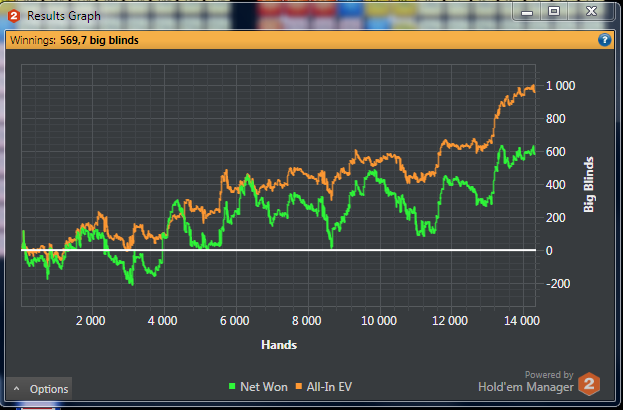Click the 8 000 hands axis label
Screen dimensions: 623x410
tap(306, 321)
